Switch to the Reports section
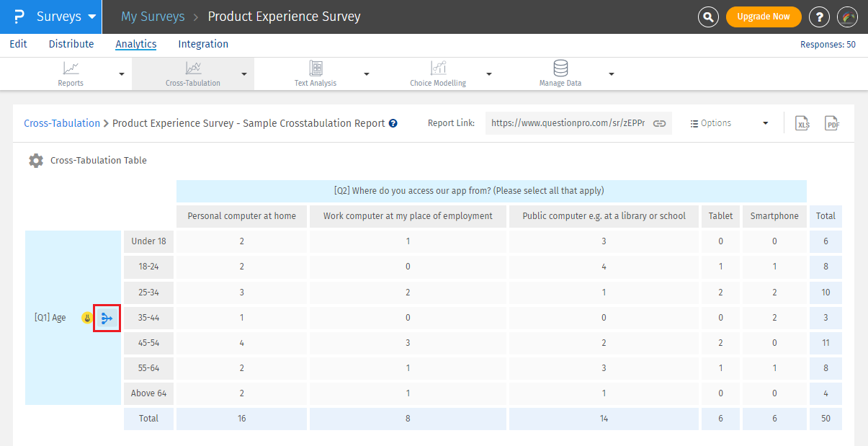This screenshot has width=868, height=446. pos(70,73)
